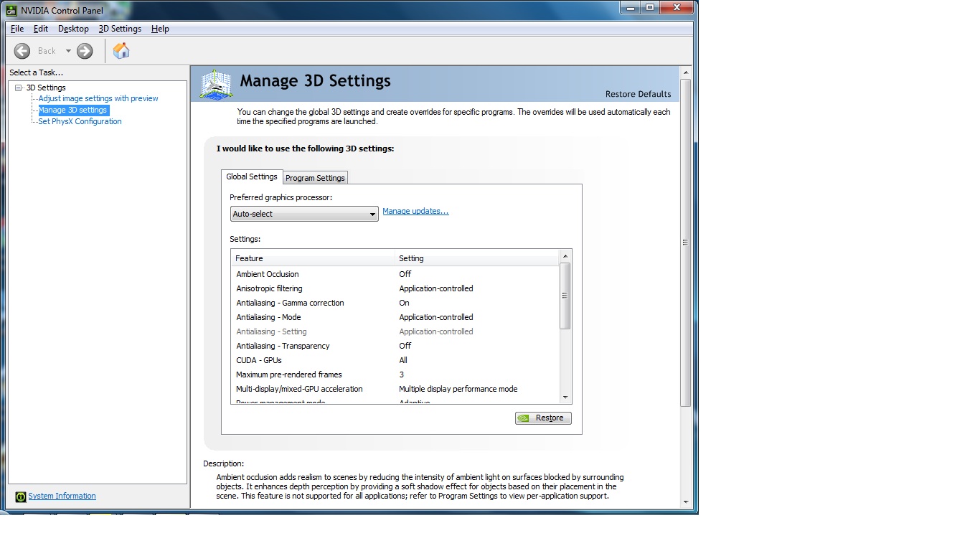Click settings list scroll down arrow

coord(565,397)
